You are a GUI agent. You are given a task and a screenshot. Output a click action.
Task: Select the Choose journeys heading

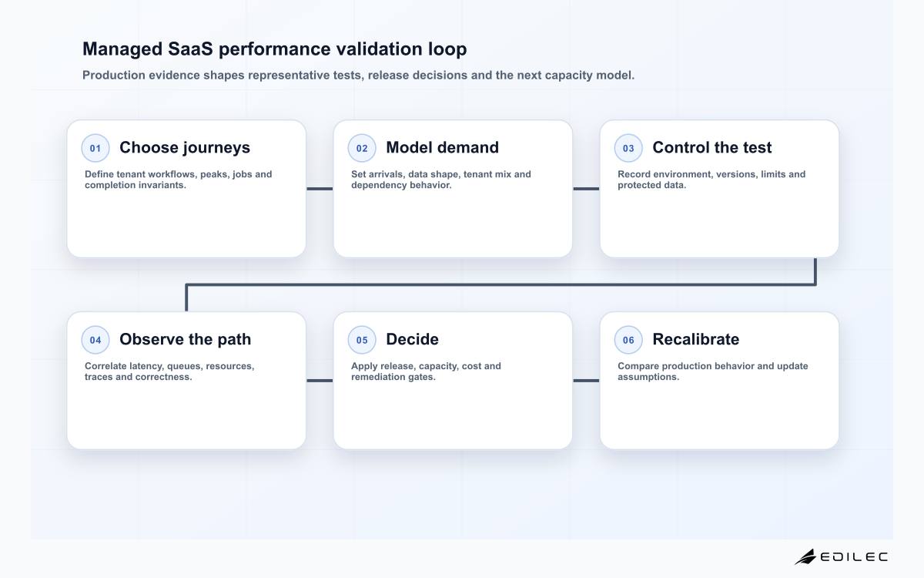tap(185, 148)
